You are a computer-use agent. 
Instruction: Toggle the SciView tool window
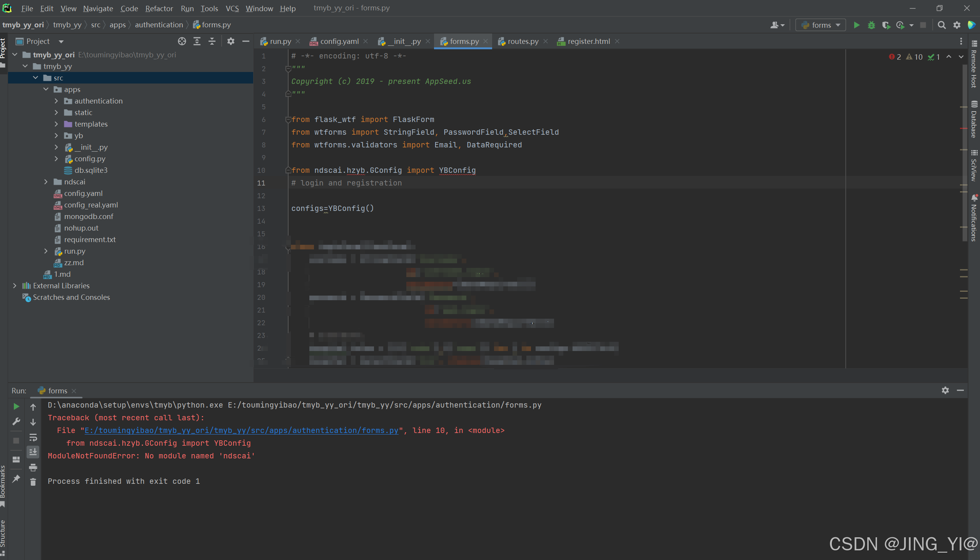tap(974, 166)
